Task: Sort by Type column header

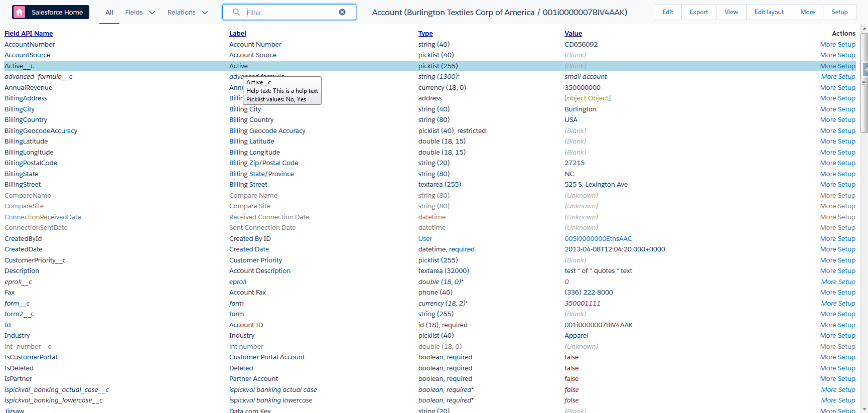Action: point(425,34)
